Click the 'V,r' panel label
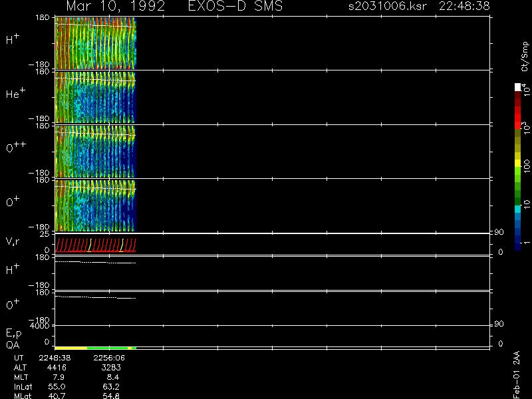This screenshot has height=399, width=532. (x=13, y=241)
